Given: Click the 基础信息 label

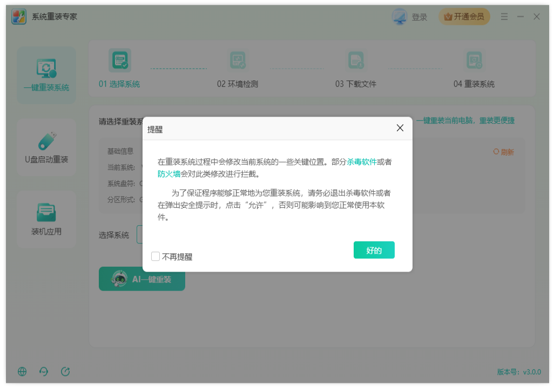Looking at the screenshot, I should tap(120, 151).
